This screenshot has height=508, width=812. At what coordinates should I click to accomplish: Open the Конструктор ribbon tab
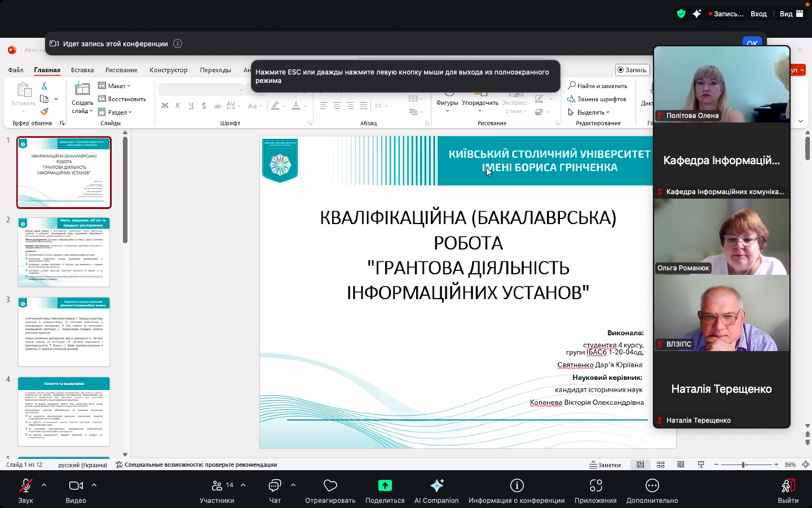(168, 70)
